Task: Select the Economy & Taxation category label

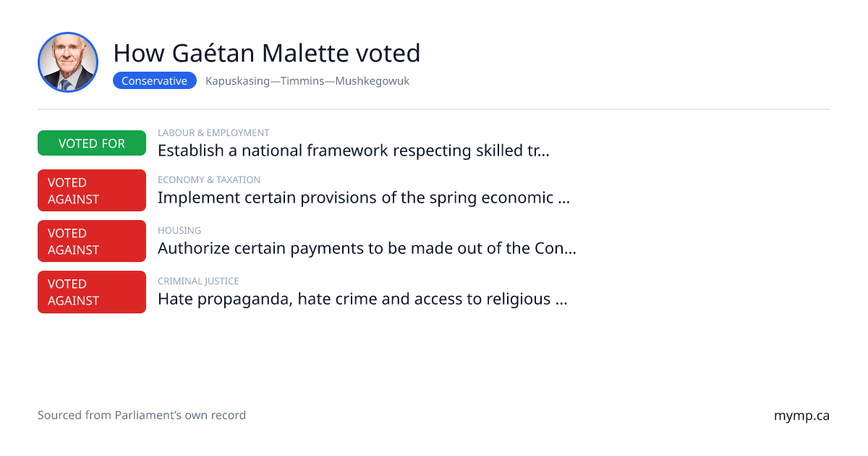Action: coord(209,180)
